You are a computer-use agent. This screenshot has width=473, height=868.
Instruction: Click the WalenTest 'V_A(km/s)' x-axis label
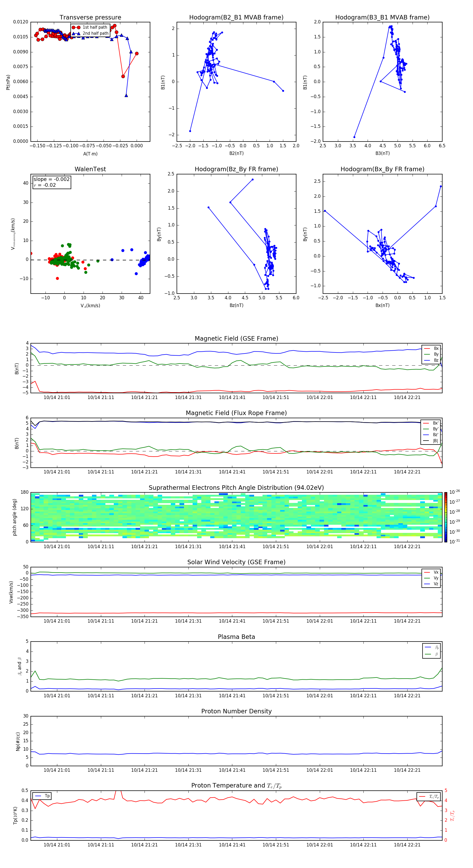click(90, 306)
